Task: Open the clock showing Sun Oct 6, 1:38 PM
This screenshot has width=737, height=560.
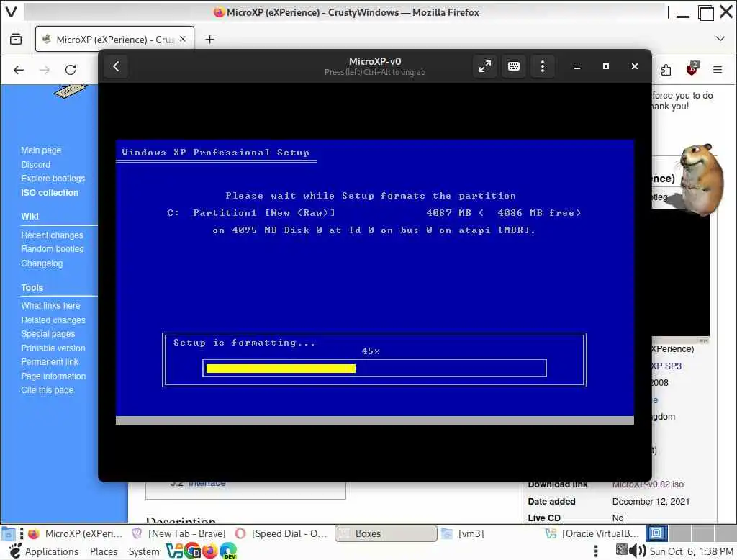Action: pyautogui.click(x=691, y=551)
